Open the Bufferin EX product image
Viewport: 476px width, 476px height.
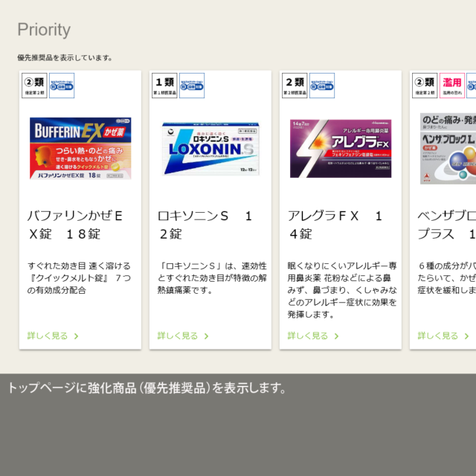80,148
